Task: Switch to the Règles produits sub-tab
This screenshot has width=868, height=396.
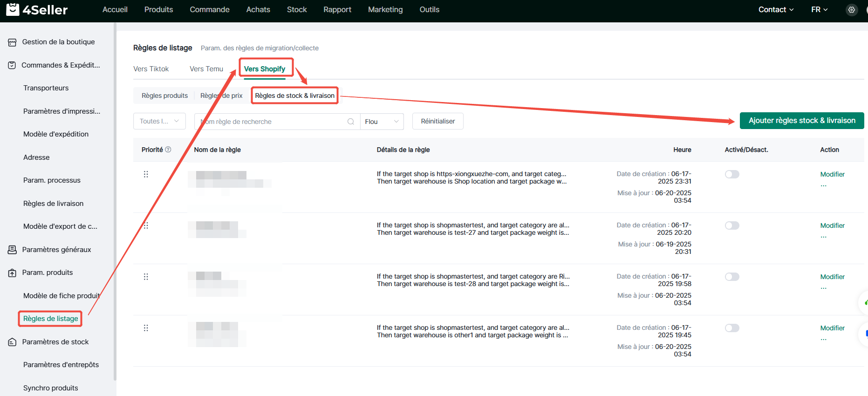Action: pos(164,96)
